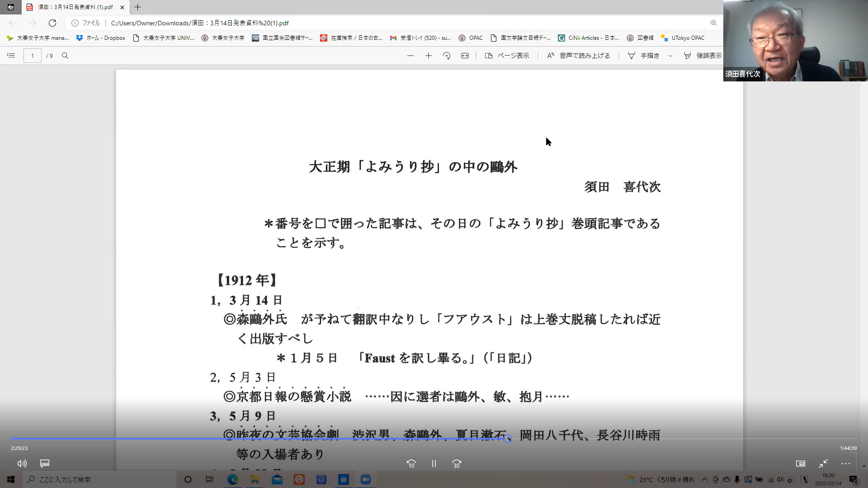Open the 大妻女子大学 mana... bookmark
Screen dimensions: 868x488
pos(38,38)
